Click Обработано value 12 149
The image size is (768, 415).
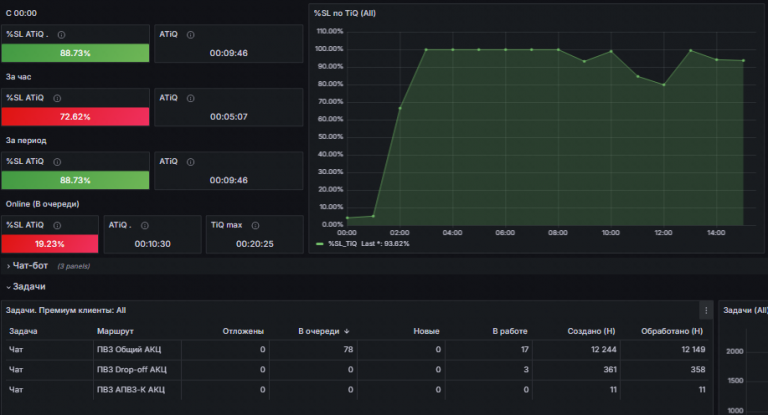click(693, 350)
